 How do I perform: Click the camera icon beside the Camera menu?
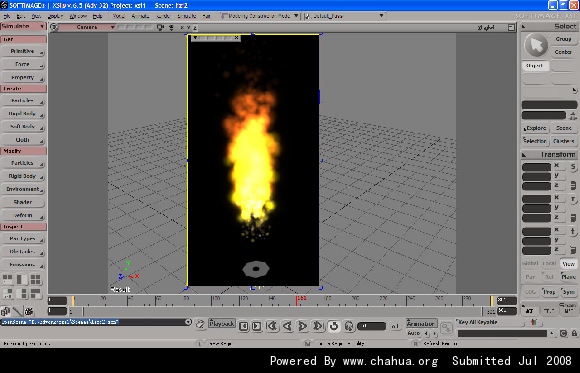[x=160, y=27]
